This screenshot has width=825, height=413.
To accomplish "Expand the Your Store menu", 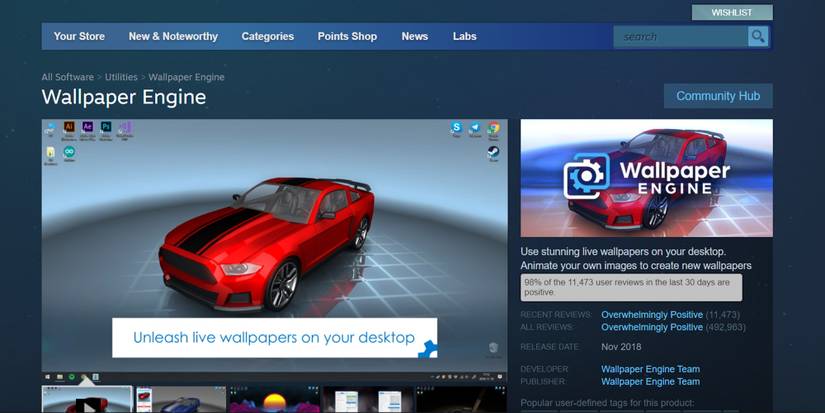I will 79,36.
